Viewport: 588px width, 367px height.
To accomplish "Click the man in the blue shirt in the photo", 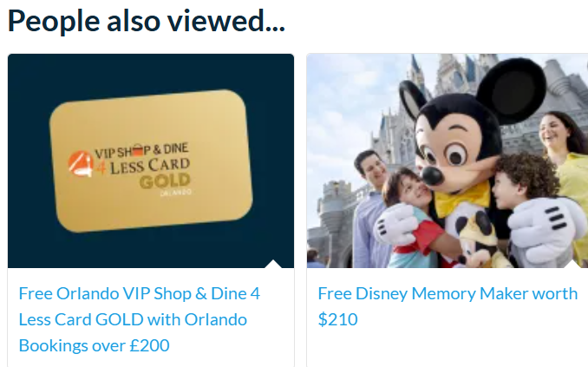I will click(x=369, y=210).
